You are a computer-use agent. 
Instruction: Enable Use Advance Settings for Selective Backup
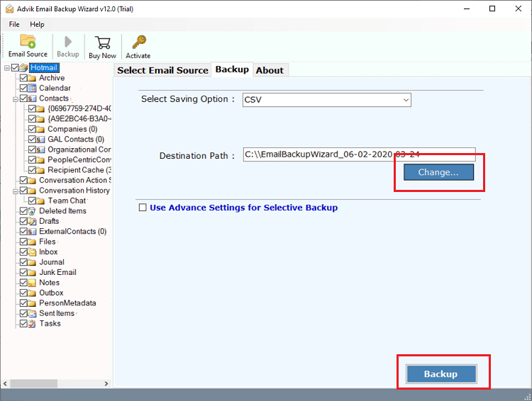[x=143, y=208]
